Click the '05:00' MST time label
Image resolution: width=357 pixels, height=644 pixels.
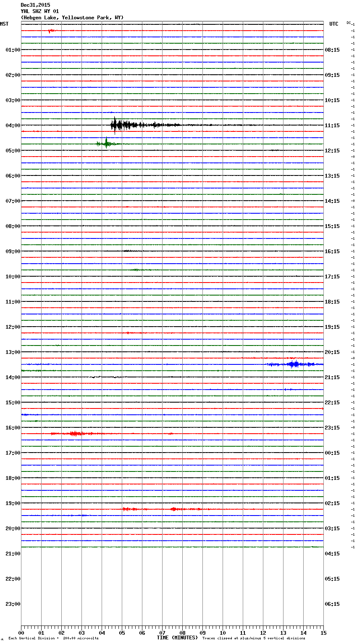coord(13,151)
